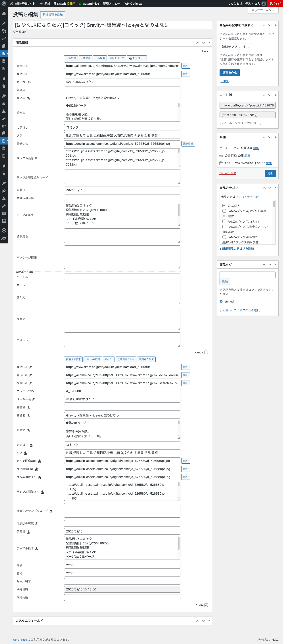Expand the カスタムフィールド panel
Screen dimensions: 283x644
coord(209,621)
